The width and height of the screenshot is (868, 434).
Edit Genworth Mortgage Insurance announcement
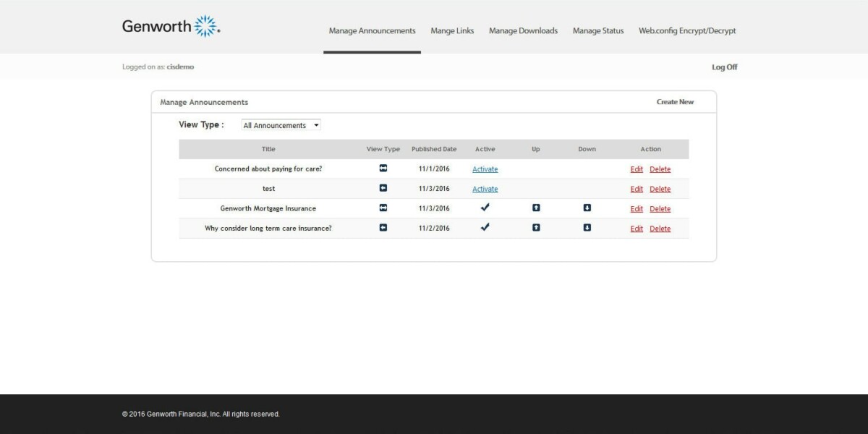[x=637, y=209]
